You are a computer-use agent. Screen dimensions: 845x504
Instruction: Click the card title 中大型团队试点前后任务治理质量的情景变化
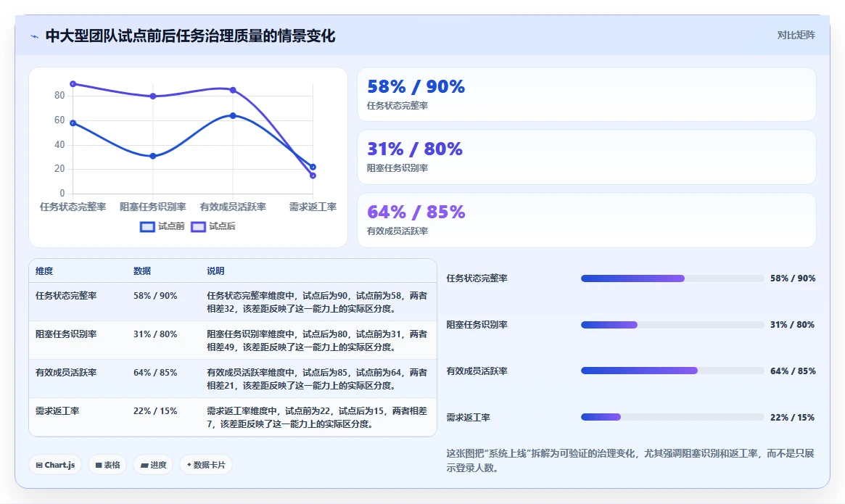[190, 36]
